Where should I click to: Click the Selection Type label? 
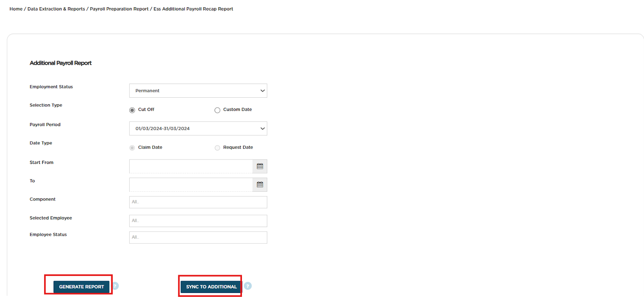46,105
